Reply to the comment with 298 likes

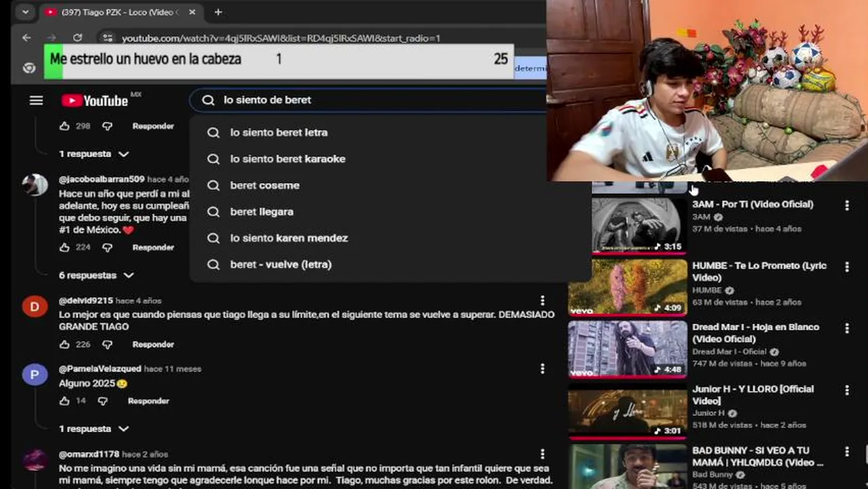click(x=153, y=126)
